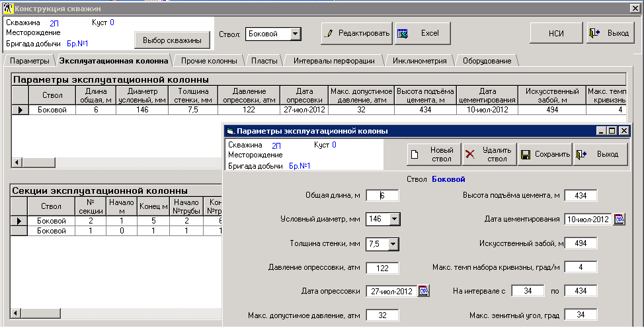Click the Искусственный забой field with 494
The height and width of the screenshot is (328, 644).
[x=581, y=243]
